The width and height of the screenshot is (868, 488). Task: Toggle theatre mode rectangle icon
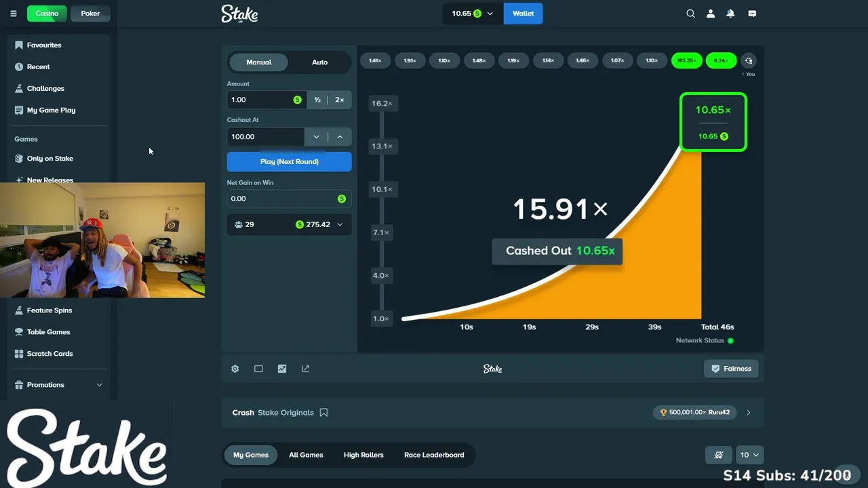(258, 369)
